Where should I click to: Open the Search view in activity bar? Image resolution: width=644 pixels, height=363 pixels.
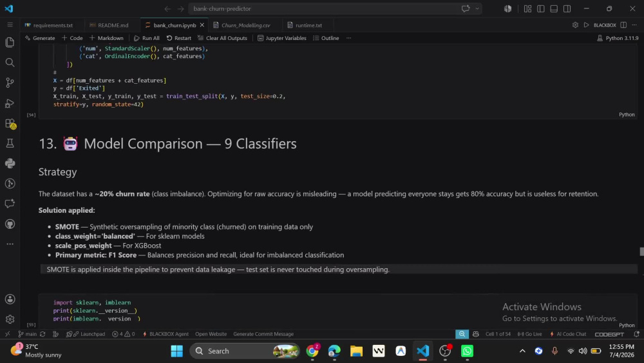10,63
